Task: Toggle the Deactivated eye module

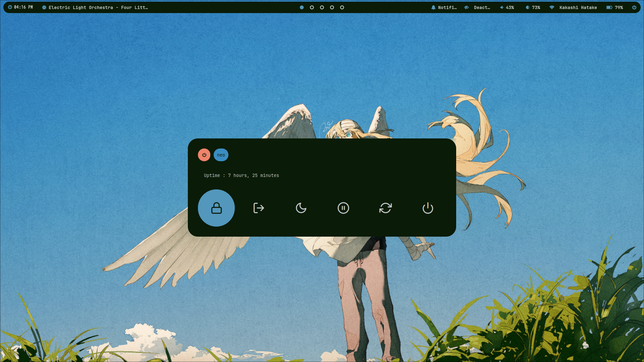Action: [x=477, y=7]
